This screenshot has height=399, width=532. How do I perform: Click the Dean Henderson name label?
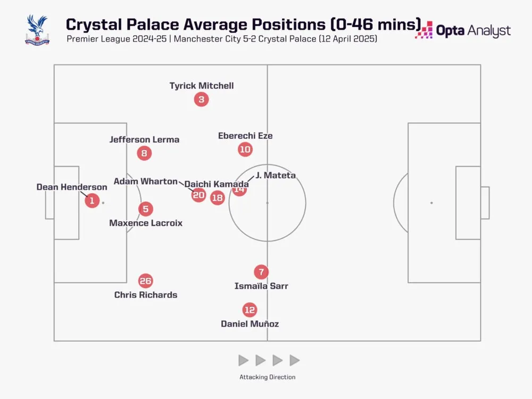72,187
